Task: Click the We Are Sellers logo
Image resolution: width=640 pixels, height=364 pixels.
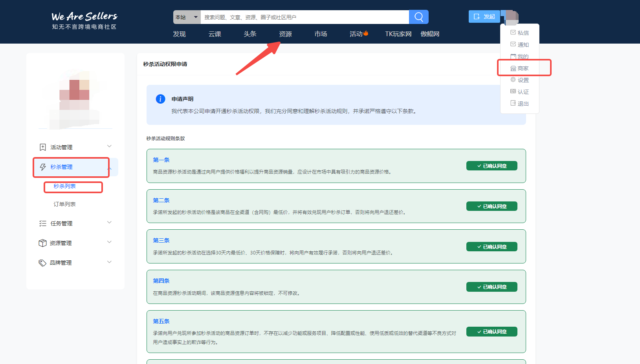Action: [84, 20]
